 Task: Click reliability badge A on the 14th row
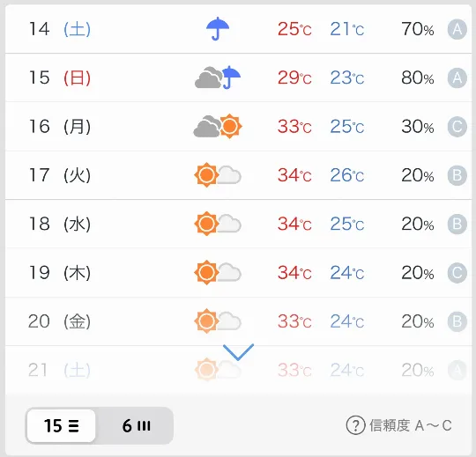[x=457, y=29]
